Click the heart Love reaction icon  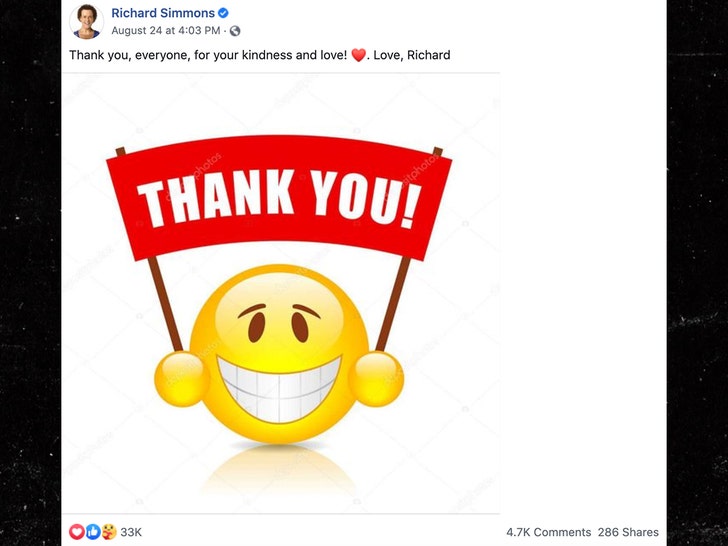pos(77,532)
